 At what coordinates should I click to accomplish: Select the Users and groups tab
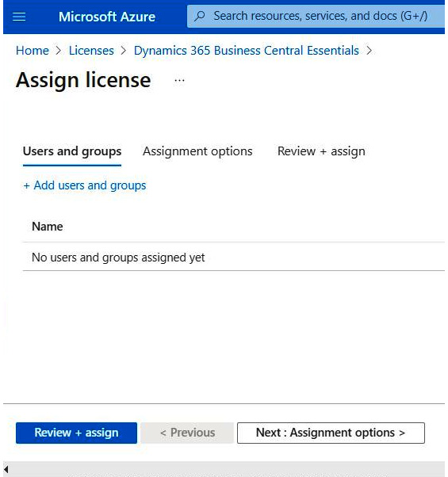[72, 151]
